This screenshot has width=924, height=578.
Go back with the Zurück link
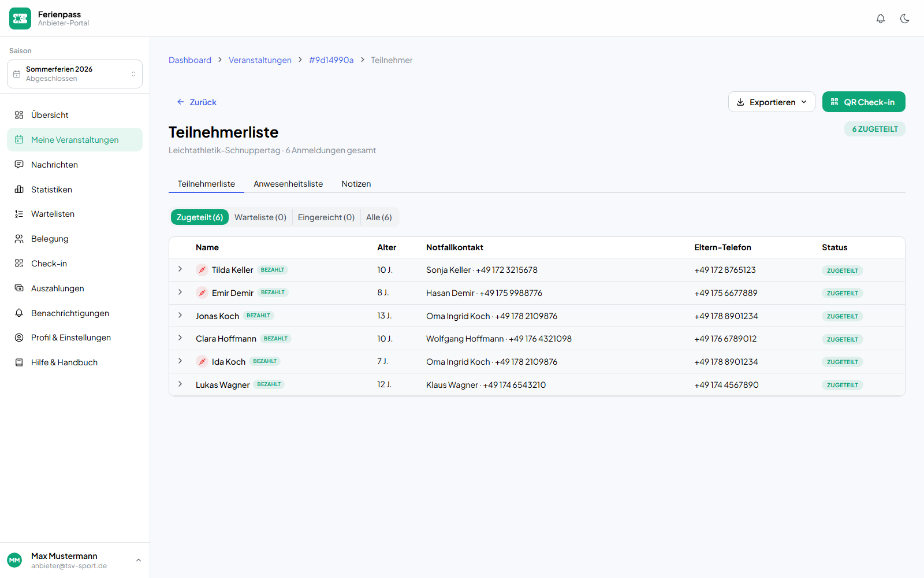coord(196,102)
